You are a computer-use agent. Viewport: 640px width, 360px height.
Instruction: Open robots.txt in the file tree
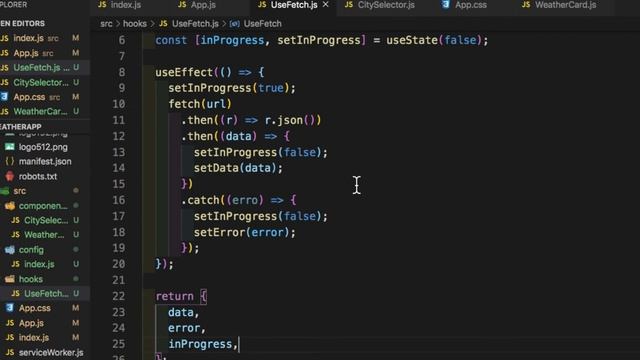tap(38, 176)
